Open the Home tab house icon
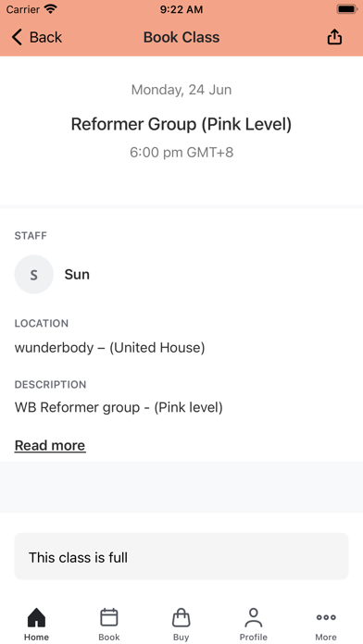The image size is (363, 644). [37, 617]
